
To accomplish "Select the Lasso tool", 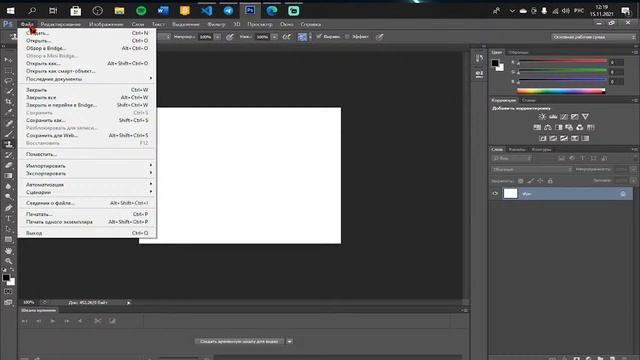I will [x=8, y=81].
